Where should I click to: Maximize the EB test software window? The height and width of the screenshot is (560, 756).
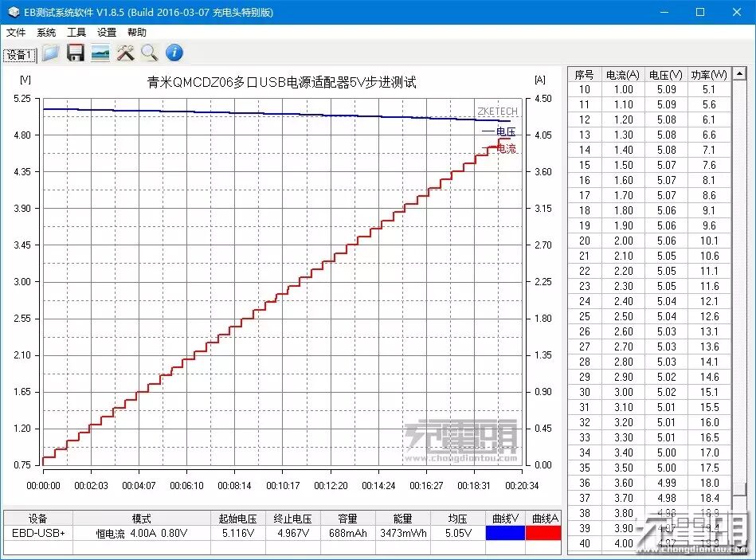(700, 12)
